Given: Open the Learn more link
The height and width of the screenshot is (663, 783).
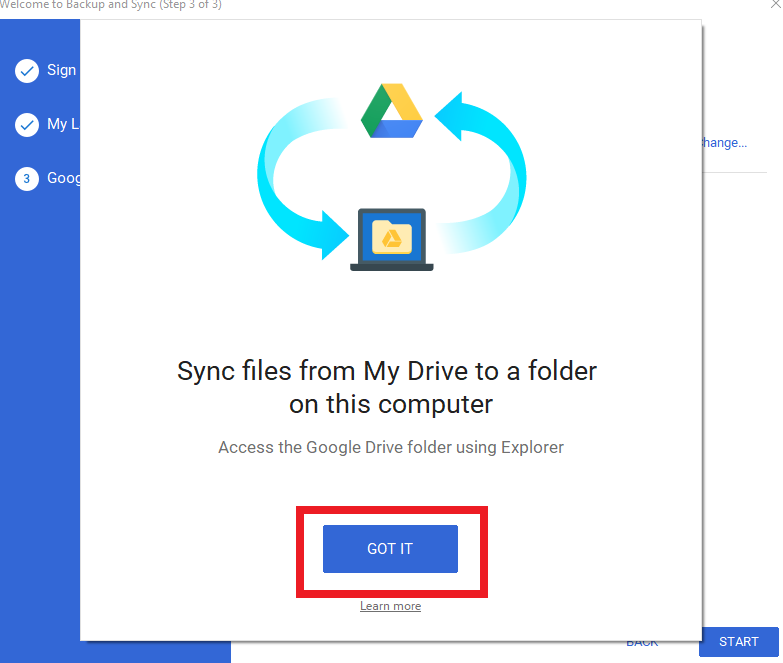Looking at the screenshot, I should tap(390, 606).
